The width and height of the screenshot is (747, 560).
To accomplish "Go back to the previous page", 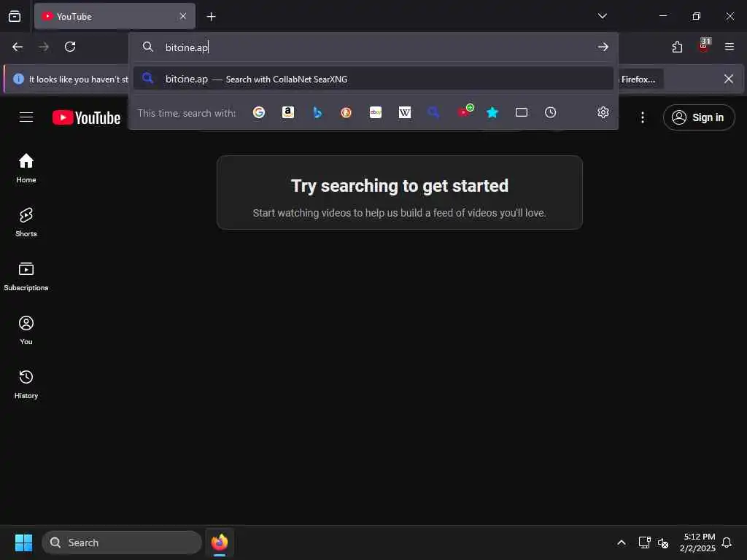I will point(18,47).
